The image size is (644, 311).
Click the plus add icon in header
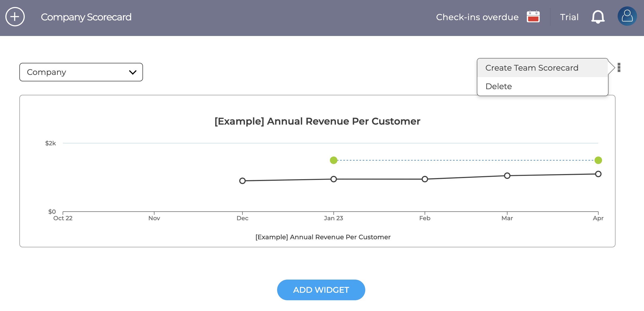click(x=15, y=17)
